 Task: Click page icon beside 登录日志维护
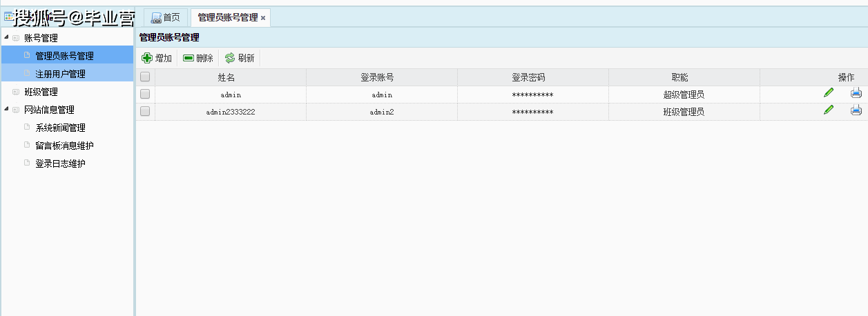coord(28,164)
